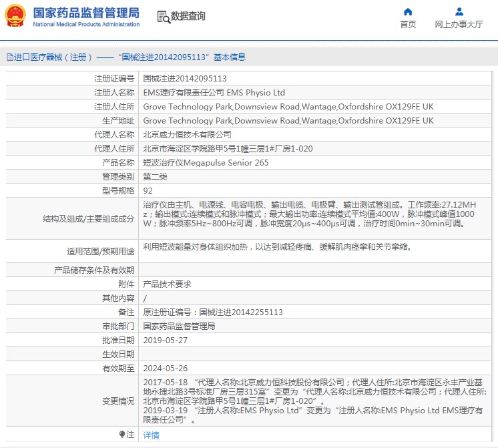498x448 pixels.
Task: Click the 网上办事大厅 user icon
Action: coord(459,12)
